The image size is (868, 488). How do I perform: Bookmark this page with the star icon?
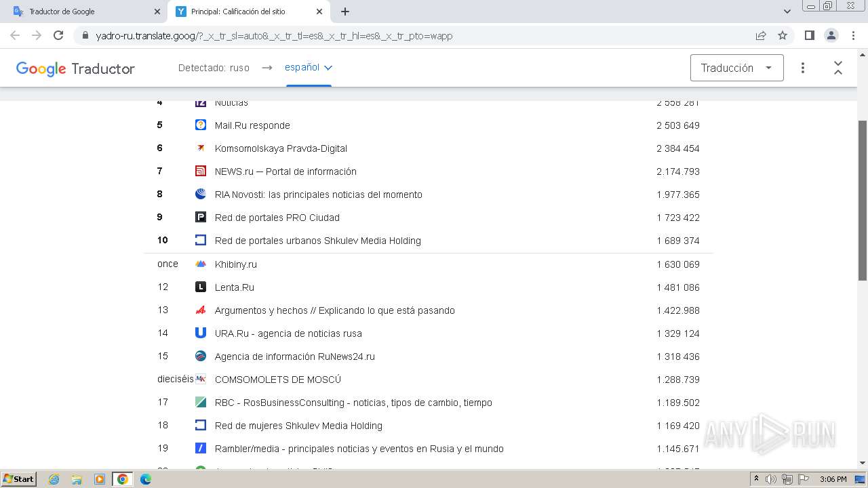pyautogui.click(x=783, y=35)
